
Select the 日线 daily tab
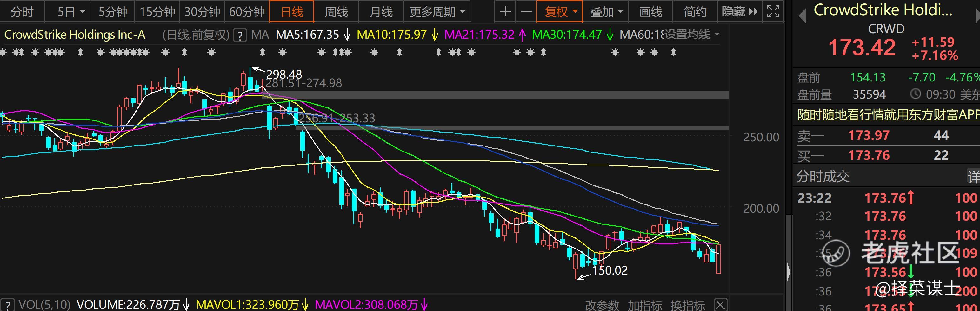[x=292, y=12]
